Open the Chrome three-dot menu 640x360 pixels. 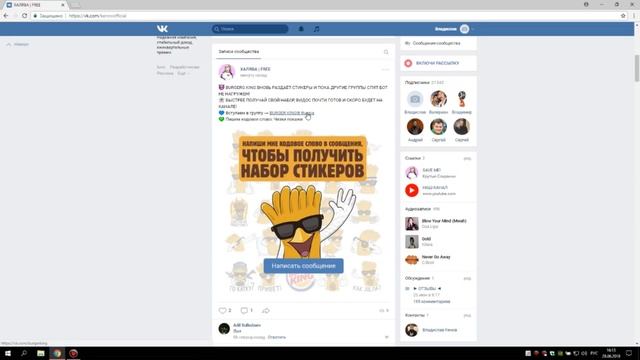pyautogui.click(x=634, y=16)
